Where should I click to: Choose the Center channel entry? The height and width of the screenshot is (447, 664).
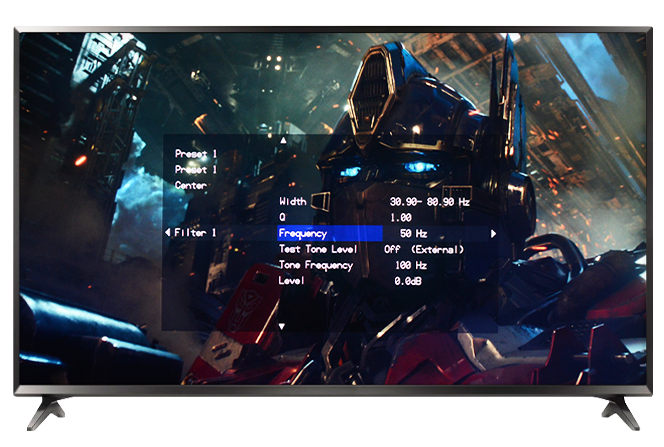(x=191, y=186)
